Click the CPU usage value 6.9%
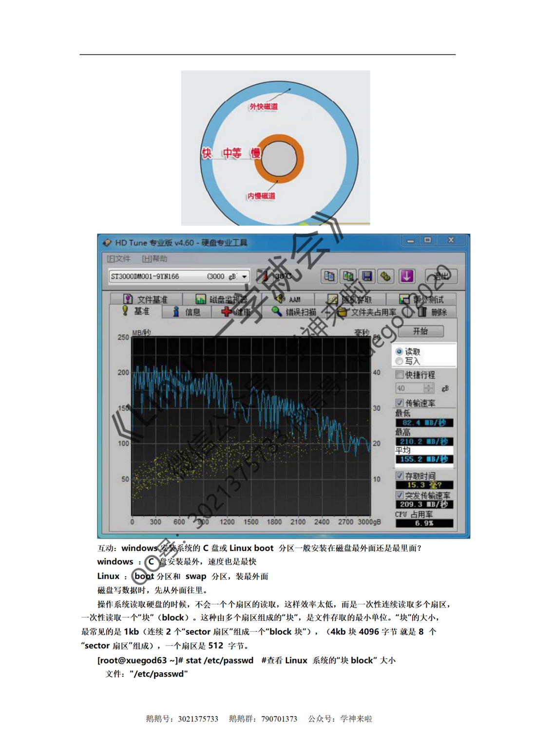The width and height of the screenshot is (535, 756). [x=424, y=523]
